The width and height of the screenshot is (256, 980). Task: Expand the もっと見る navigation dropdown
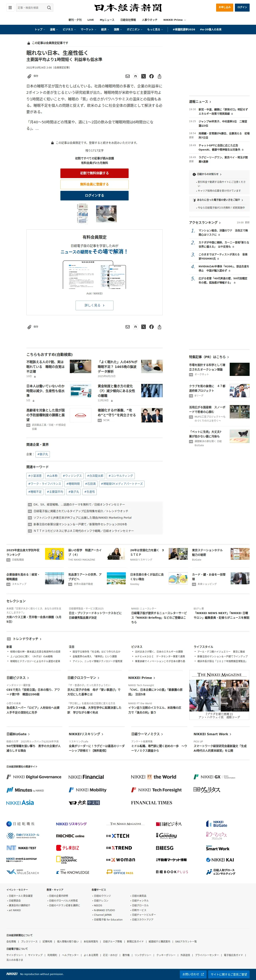pyautogui.click(x=155, y=29)
